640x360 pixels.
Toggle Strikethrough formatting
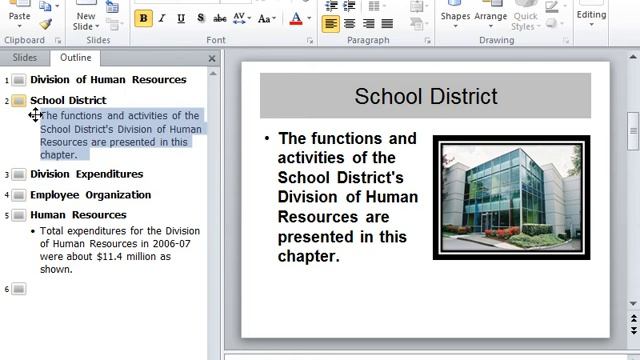pyautogui.click(x=220, y=18)
